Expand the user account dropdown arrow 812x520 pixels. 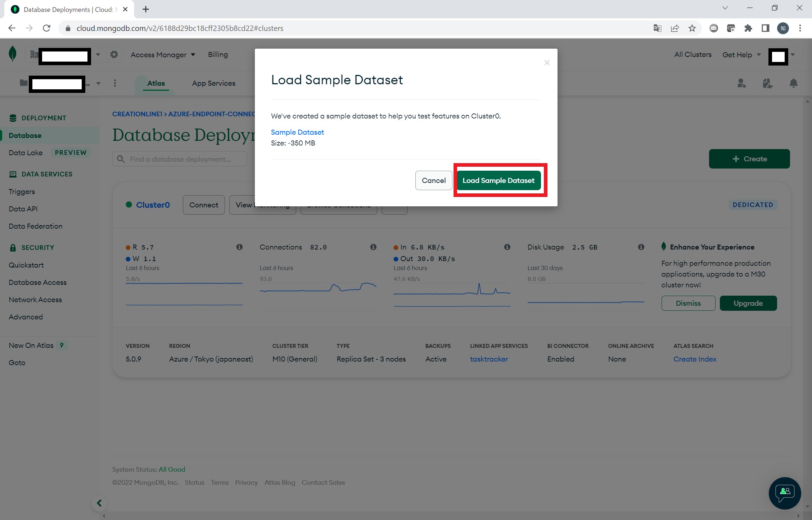(793, 55)
